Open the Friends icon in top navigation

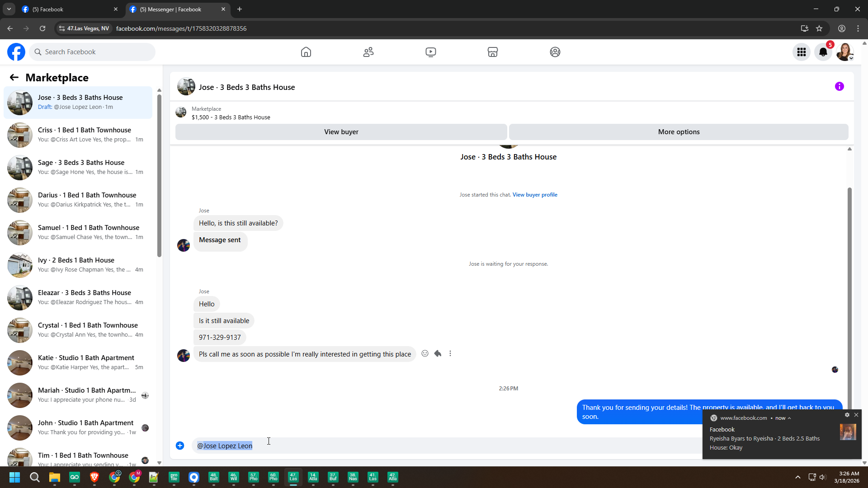[x=368, y=52]
